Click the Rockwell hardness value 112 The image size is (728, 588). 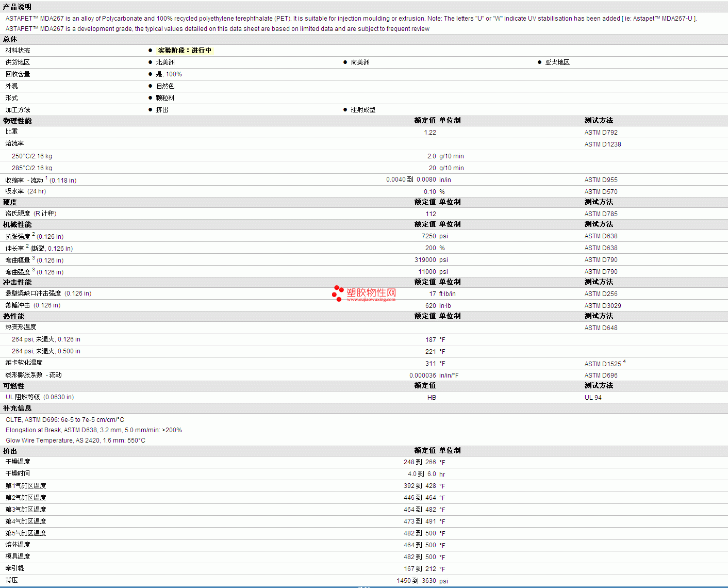(x=431, y=214)
